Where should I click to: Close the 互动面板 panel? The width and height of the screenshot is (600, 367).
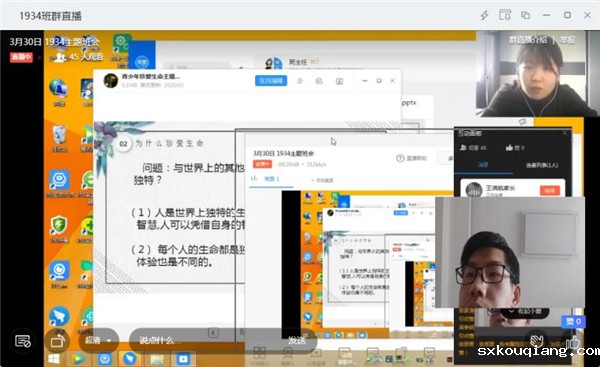point(565,133)
